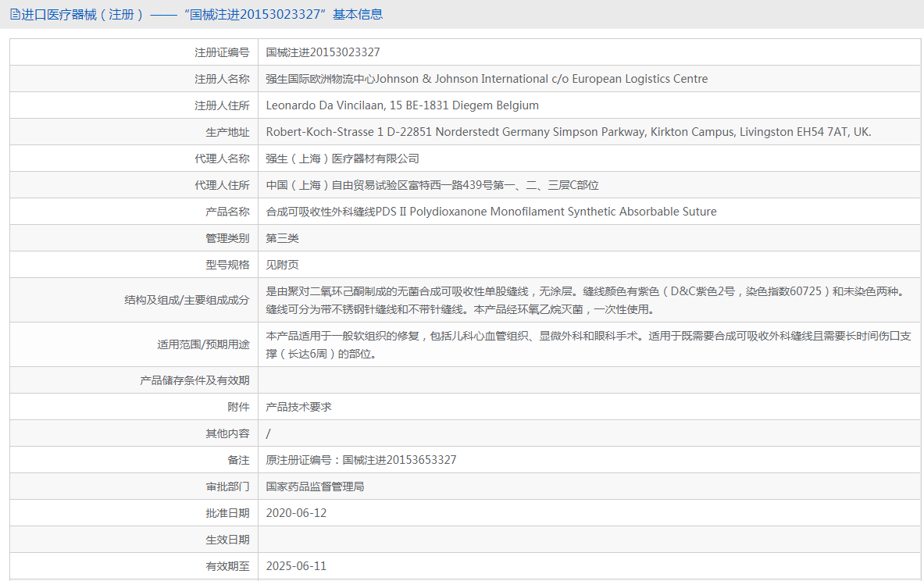Click the 国家药品监督管理局 approval department value
Viewport: 924px width, 581px height.
[315, 487]
